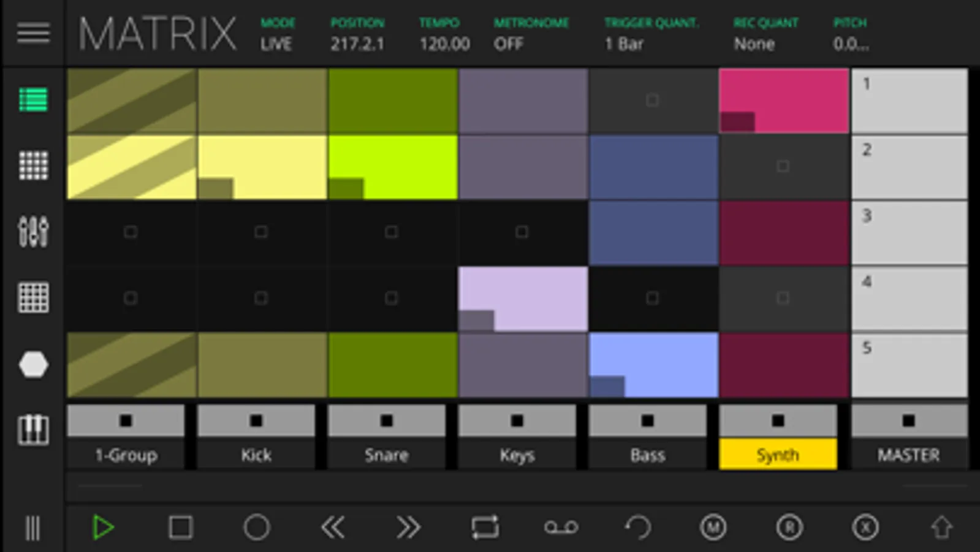Select the hexagon icon in sidebar
Image resolution: width=980 pixels, height=552 pixels.
(x=33, y=364)
